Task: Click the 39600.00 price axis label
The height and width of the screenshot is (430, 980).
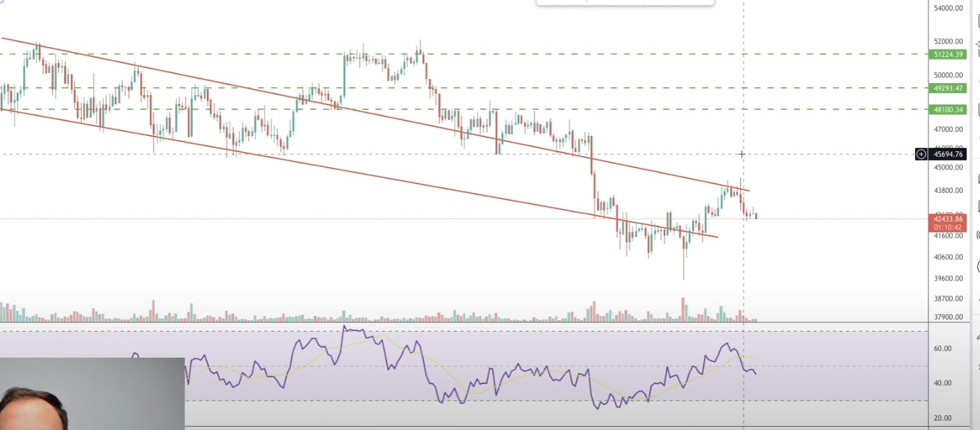Action: [949, 278]
